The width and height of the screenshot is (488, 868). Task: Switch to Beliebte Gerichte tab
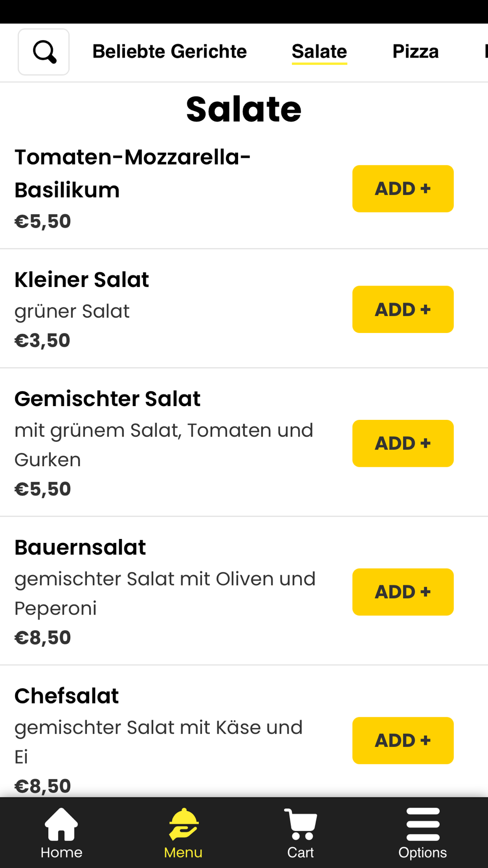170,51
